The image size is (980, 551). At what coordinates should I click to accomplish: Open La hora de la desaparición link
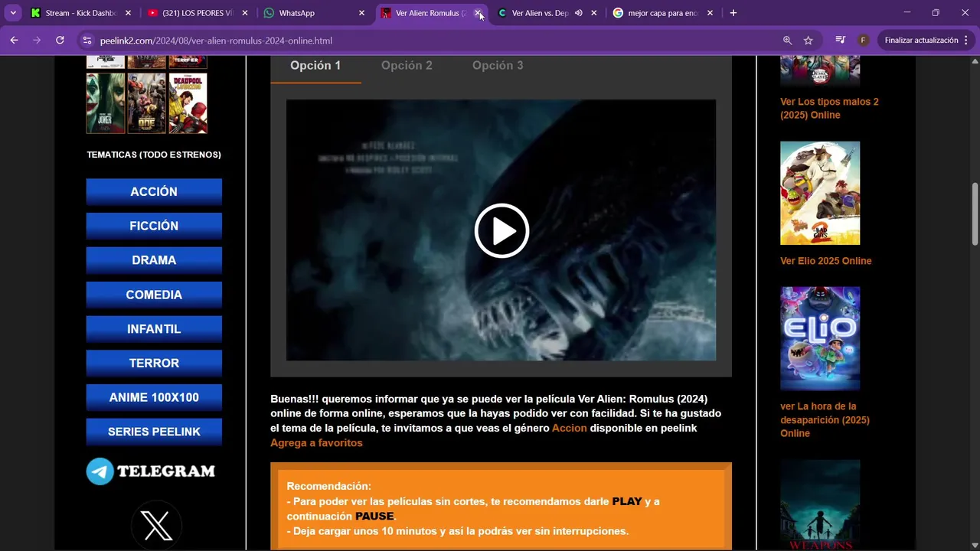click(x=825, y=419)
